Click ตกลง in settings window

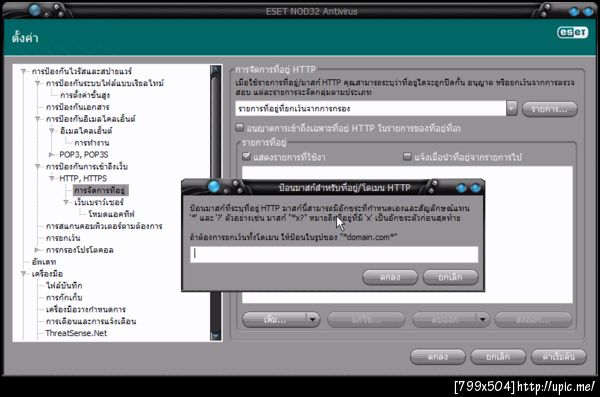pos(438,357)
